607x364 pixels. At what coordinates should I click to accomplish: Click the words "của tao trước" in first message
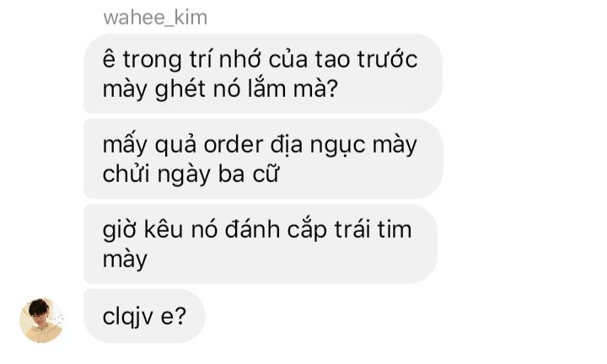(343, 60)
